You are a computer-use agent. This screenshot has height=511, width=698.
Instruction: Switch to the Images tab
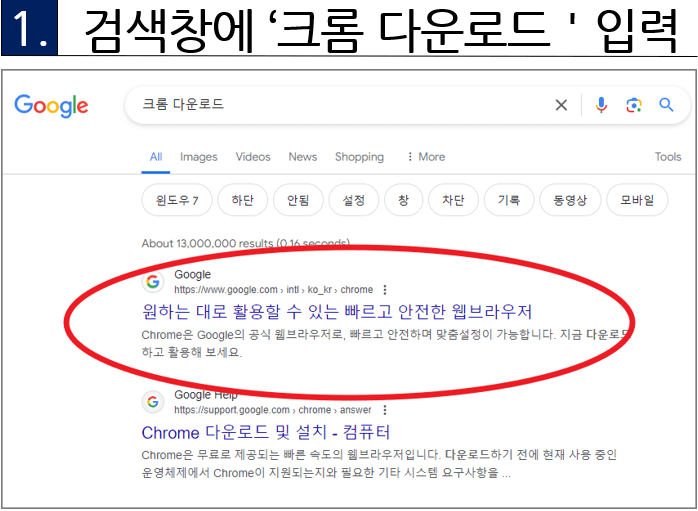click(x=199, y=157)
